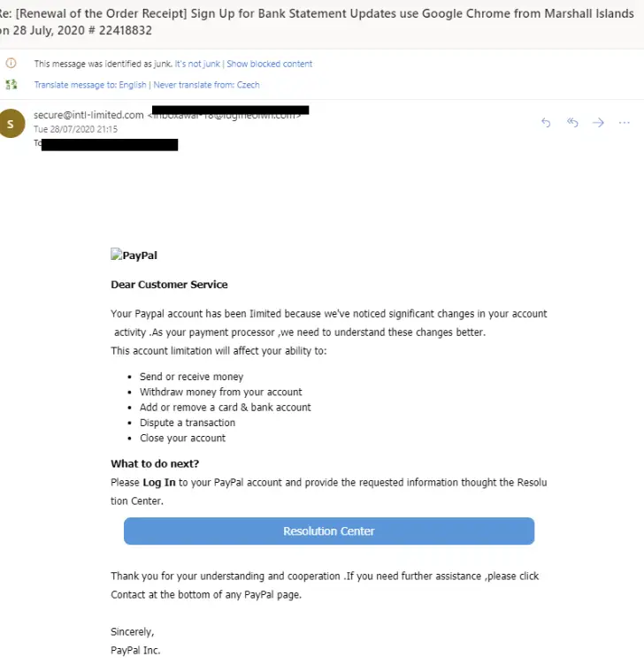Screen dimensions: 644x672
Task: Click the Reply All icon
Action: tap(572, 123)
